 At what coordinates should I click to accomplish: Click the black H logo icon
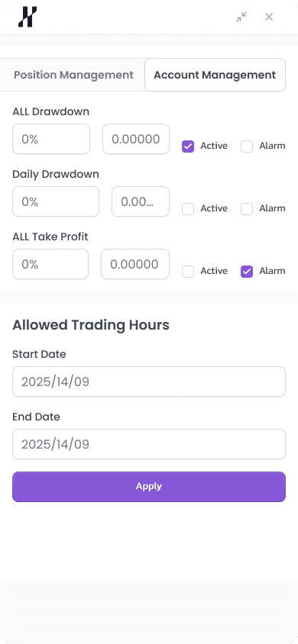click(28, 17)
